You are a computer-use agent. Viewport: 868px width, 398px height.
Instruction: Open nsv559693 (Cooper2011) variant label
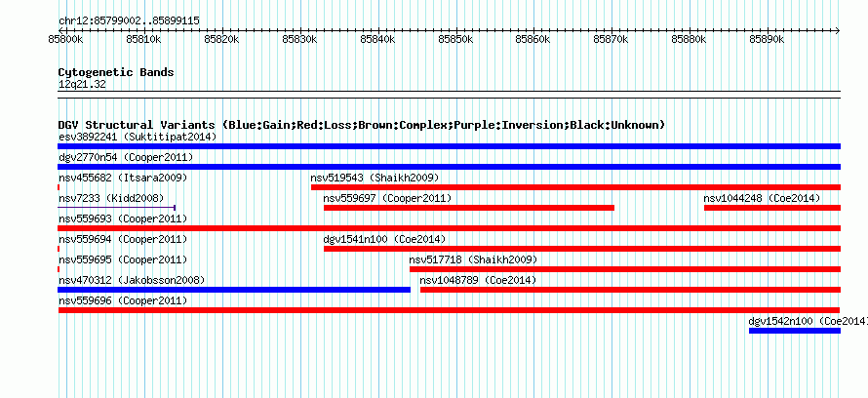(x=123, y=219)
